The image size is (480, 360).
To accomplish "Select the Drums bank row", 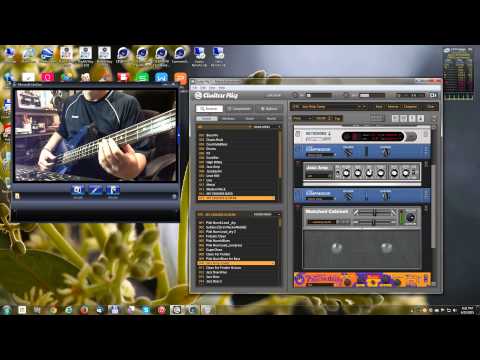I will click(x=236, y=149).
